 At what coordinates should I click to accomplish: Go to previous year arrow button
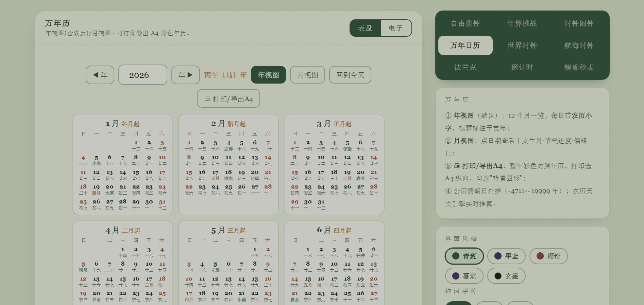tap(100, 75)
